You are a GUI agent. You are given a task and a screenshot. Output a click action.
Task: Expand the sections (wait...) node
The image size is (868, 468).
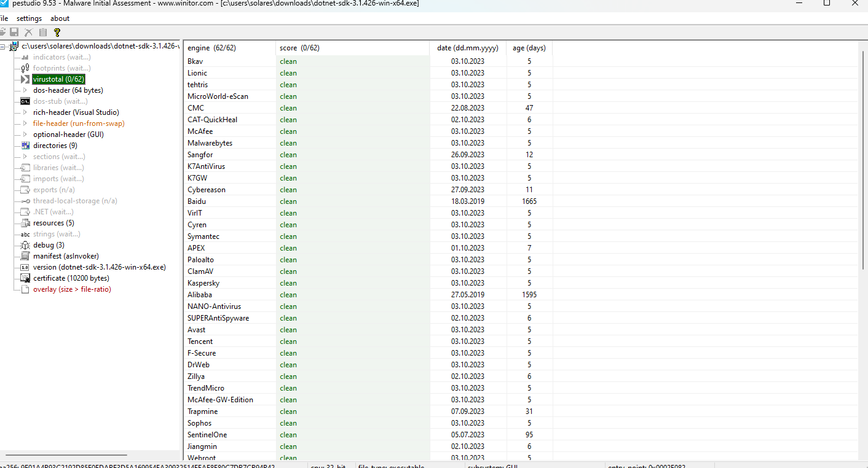click(25, 157)
